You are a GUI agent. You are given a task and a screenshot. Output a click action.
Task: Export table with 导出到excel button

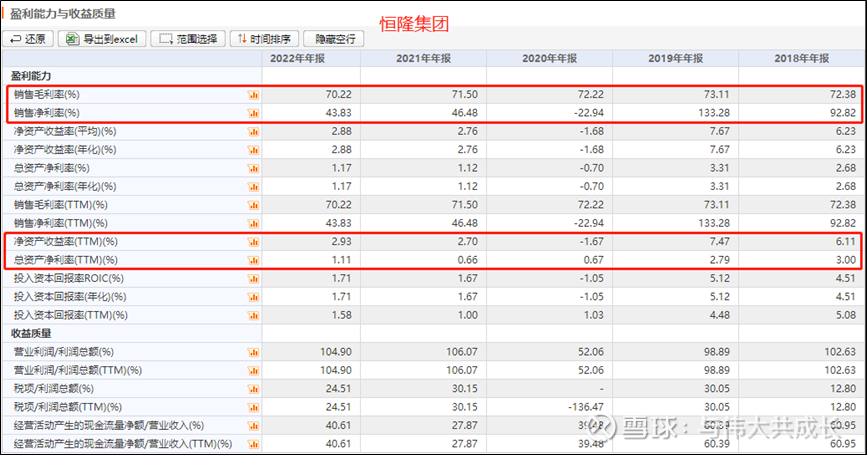pos(102,39)
